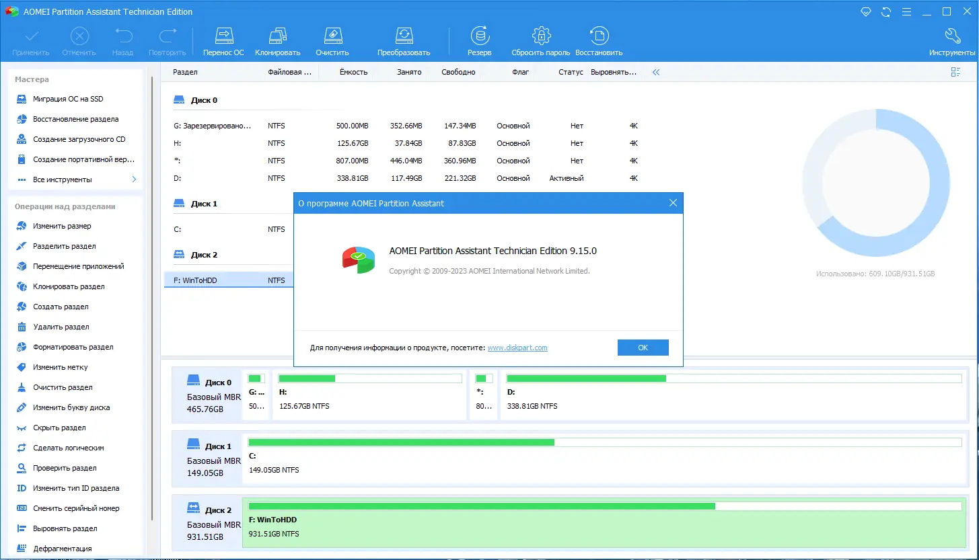Switch view with the grid layout toggle
The height and width of the screenshot is (560, 979).
coord(955,72)
